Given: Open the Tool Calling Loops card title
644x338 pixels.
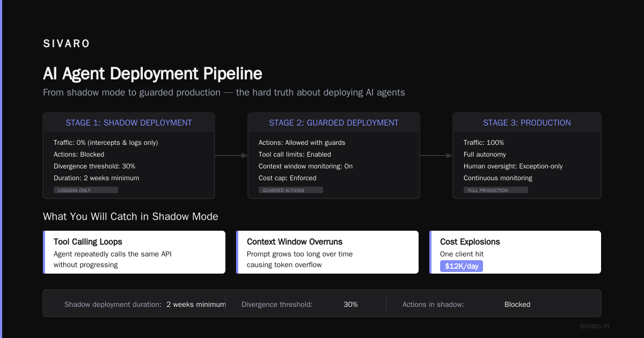Looking at the screenshot, I should (88, 242).
